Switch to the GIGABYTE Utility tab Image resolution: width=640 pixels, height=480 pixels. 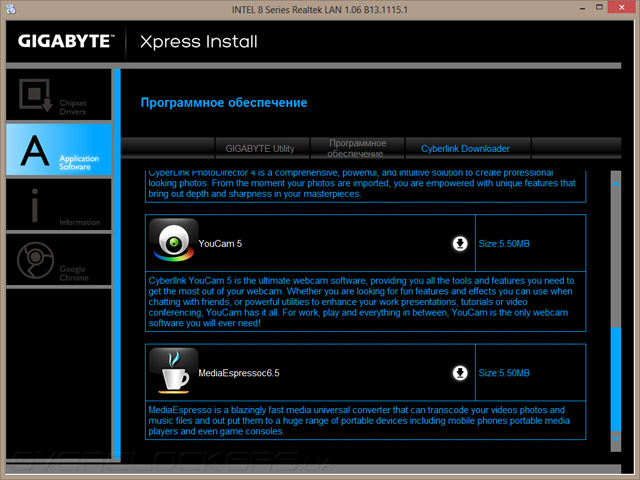click(x=260, y=149)
